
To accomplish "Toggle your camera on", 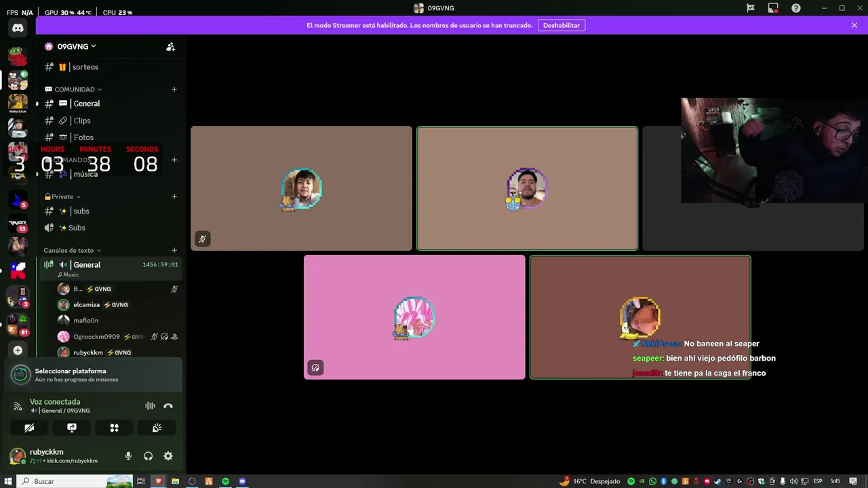I will pyautogui.click(x=29, y=428).
